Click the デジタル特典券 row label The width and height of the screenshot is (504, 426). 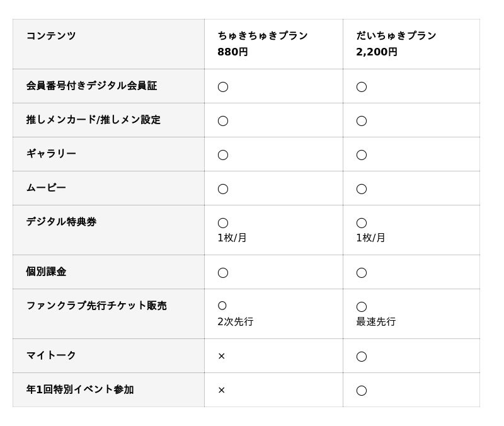click(x=61, y=222)
